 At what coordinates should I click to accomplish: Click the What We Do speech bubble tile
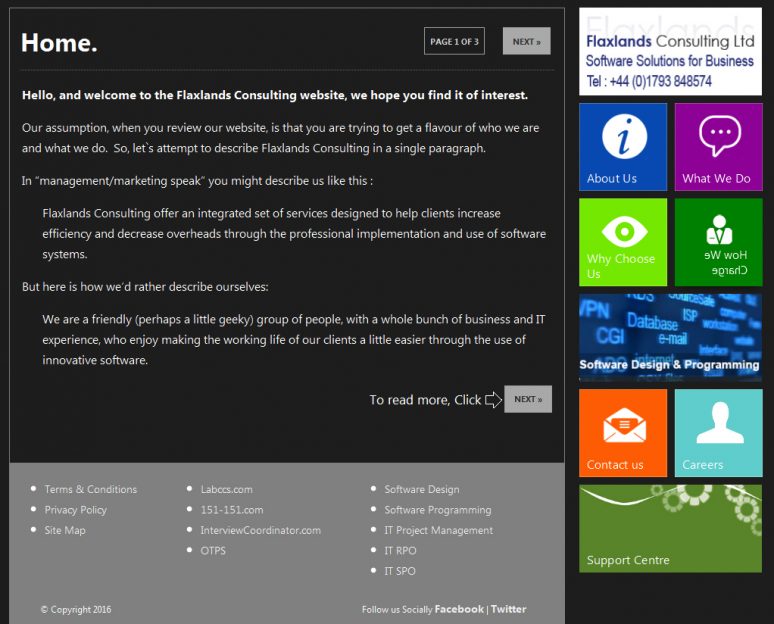[718, 147]
